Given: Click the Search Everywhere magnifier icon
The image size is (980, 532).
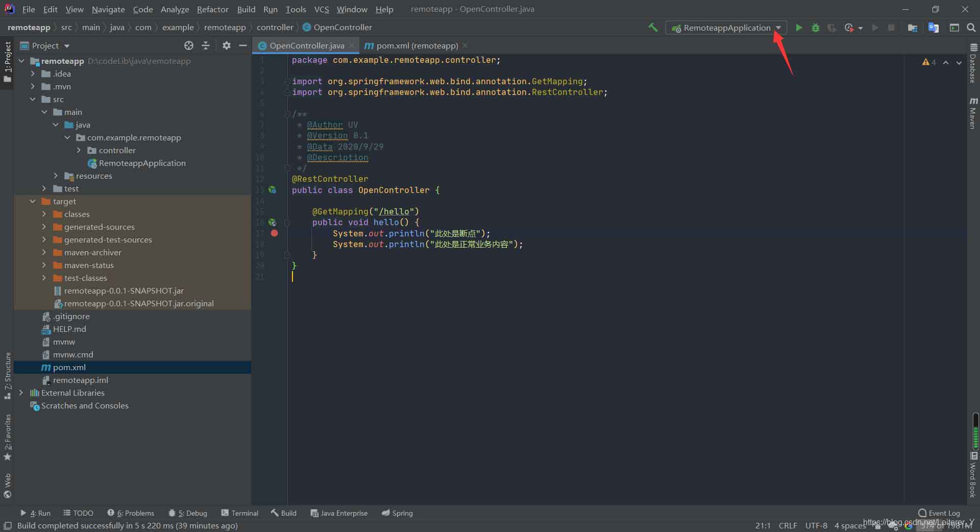Looking at the screenshot, I should pyautogui.click(x=971, y=28).
